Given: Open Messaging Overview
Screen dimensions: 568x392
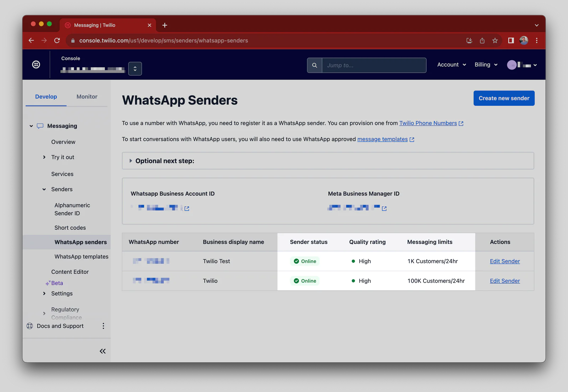Looking at the screenshot, I should click(63, 142).
